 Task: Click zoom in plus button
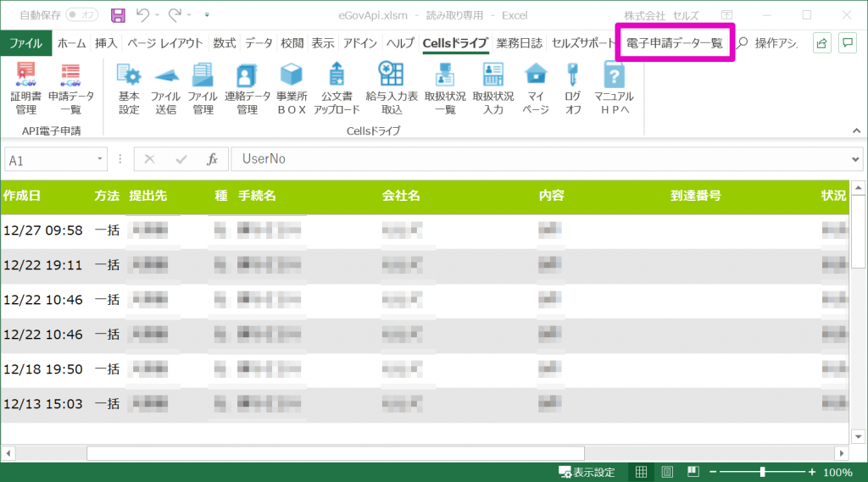(x=811, y=472)
